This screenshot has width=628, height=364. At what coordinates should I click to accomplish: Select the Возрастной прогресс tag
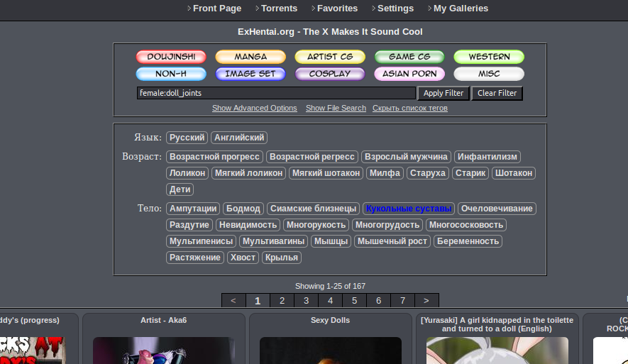pyautogui.click(x=214, y=157)
